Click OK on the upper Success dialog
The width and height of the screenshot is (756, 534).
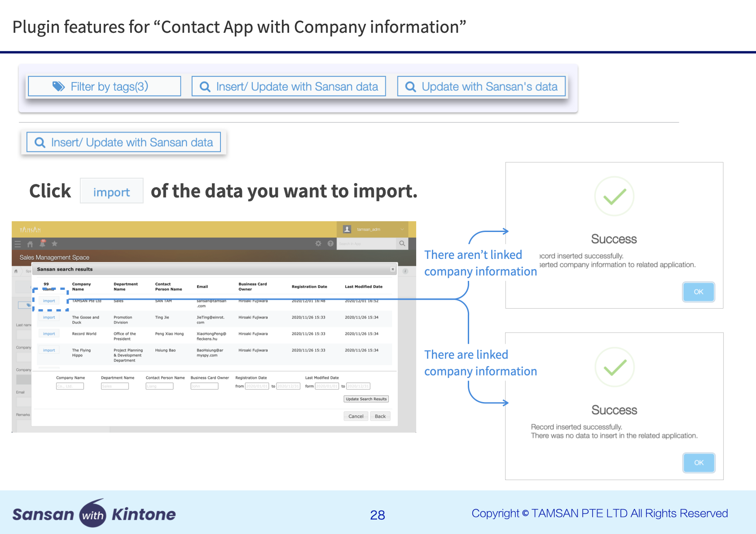coord(698,292)
